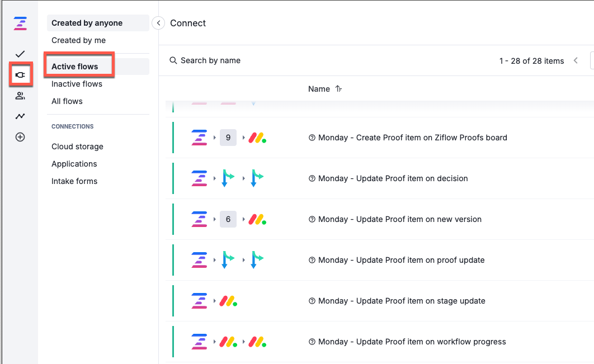This screenshot has height=364, width=594.
Task: Select the checkmark proofs icon in sidebar
Action: (20, 54)
